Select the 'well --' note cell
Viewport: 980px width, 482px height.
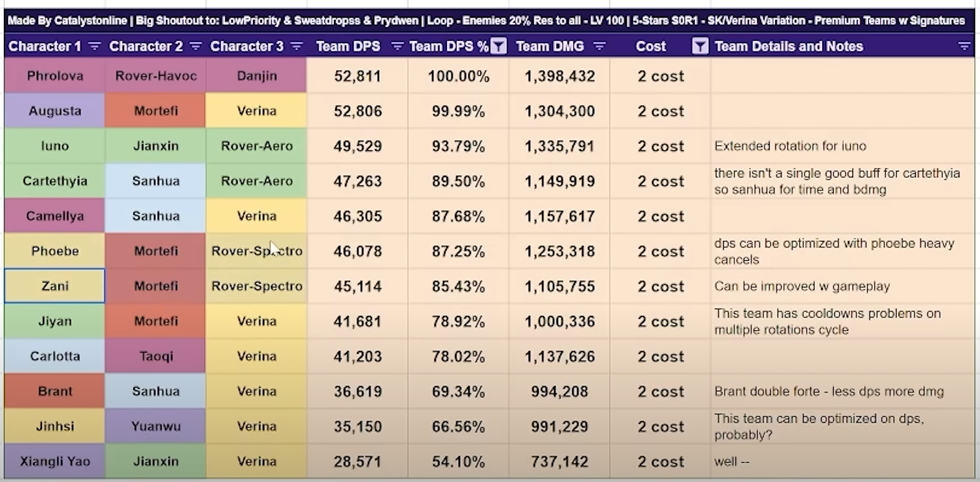pos(843,461)
